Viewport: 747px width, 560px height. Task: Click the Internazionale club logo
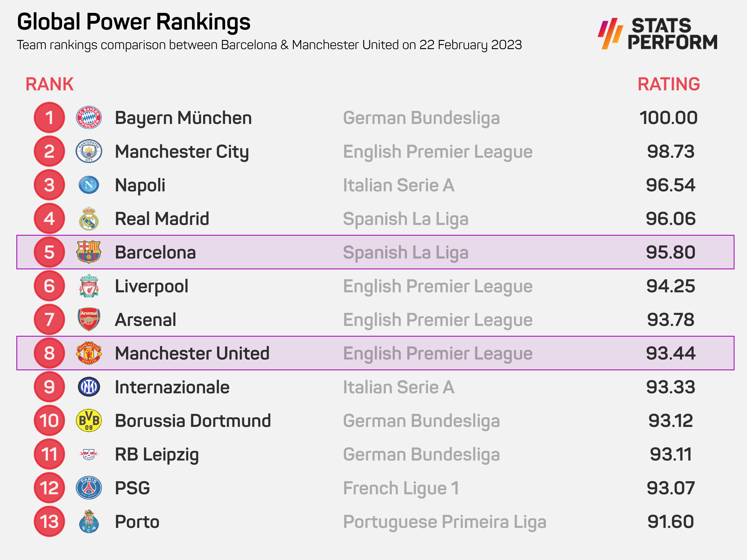89,387
